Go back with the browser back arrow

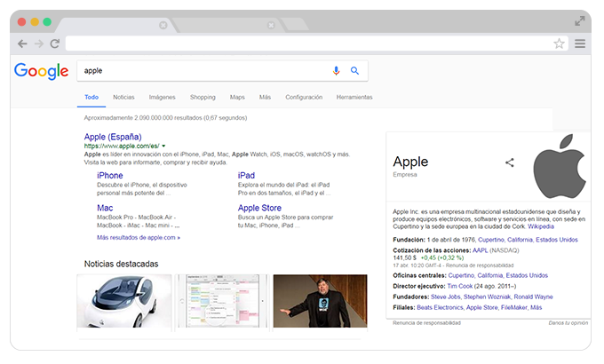[x=22, y=44]
